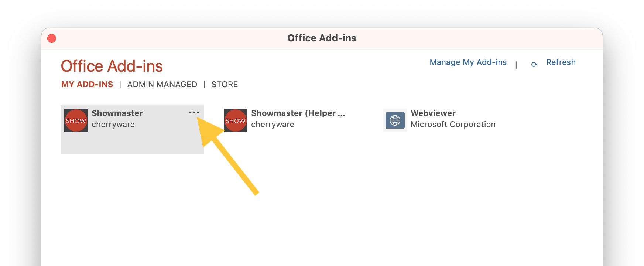
Task: Open the STORE tab
Action: click(x=225, y=85)
